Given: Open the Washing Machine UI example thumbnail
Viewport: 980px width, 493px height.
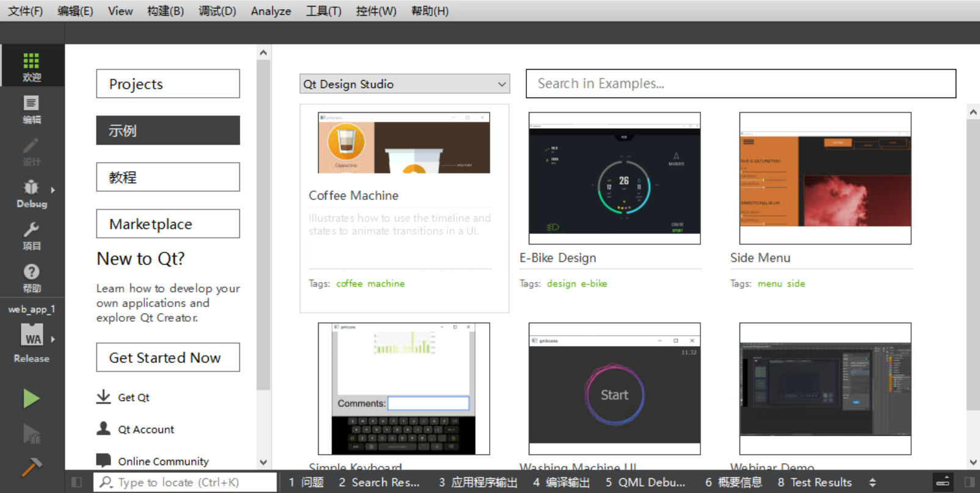Looking at the screenshot, I should coord(614,389).
